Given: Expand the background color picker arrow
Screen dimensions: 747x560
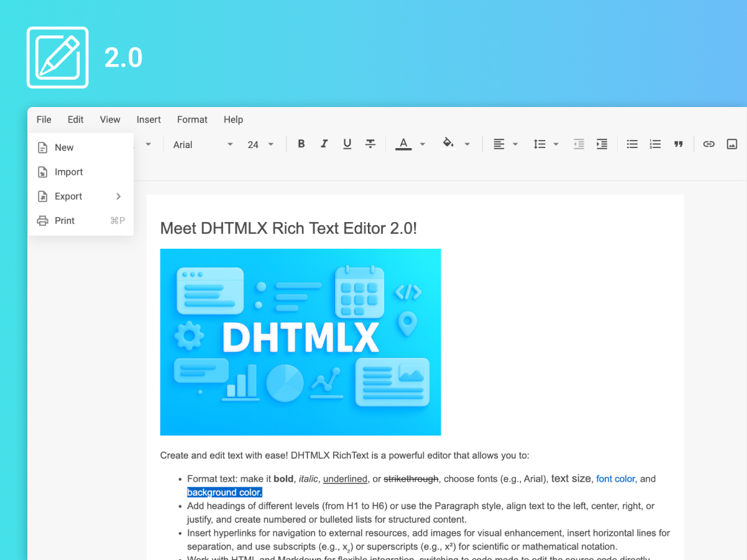Looking at the screenshot, I should coord(467,144).
